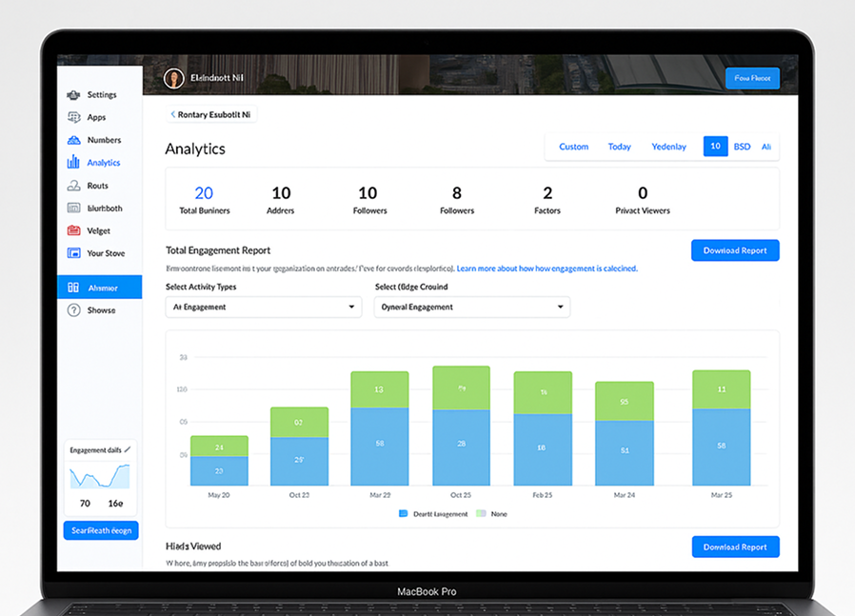Click the user profile avatar
This screenshot has width=855, height=616.
point(174,78)
